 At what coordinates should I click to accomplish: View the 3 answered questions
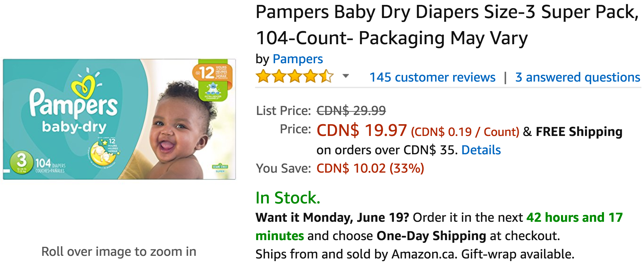[577, 77]
